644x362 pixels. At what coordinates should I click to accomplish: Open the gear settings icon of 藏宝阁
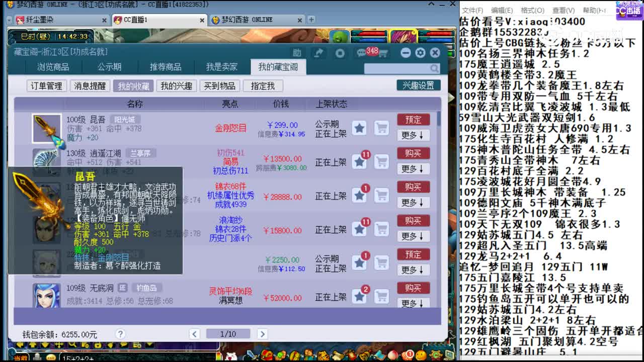[421, 53]
